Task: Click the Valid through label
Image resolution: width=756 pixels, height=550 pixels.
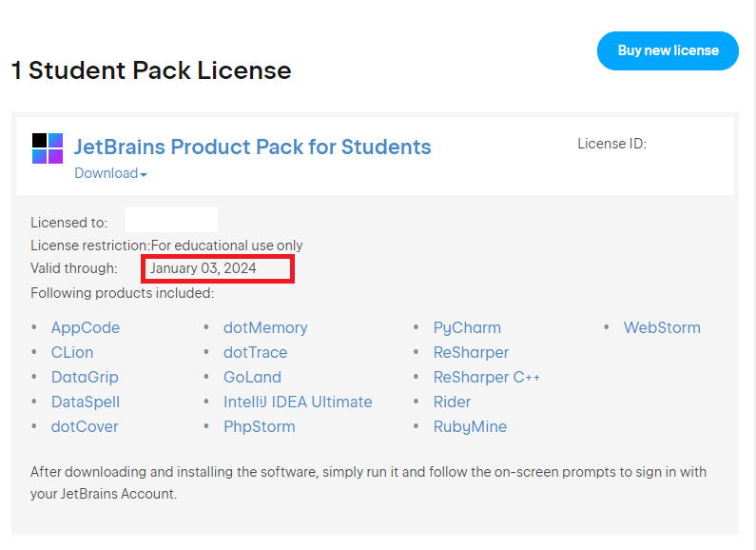Action: [74, 268]
